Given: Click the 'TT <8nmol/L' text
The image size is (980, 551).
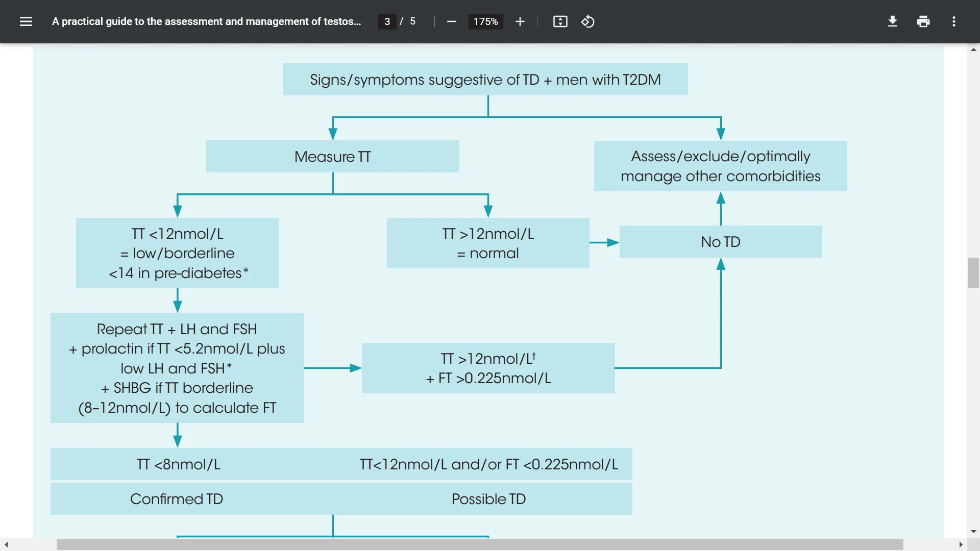Looking at the screenshot, I should 178,464.
